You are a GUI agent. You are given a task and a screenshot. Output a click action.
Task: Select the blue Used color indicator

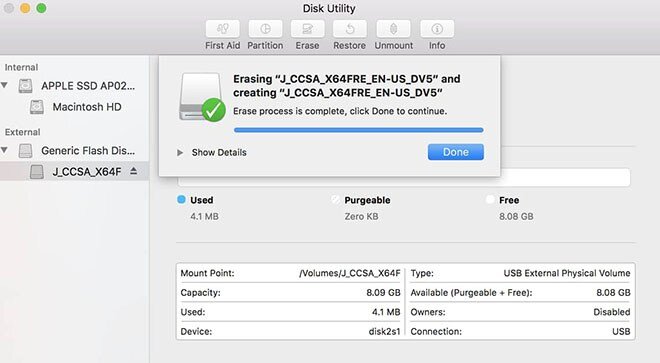(x=181, y=200)
